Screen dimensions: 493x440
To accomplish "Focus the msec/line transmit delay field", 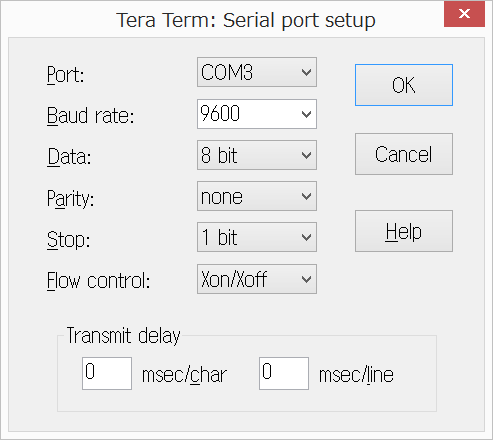I will coord(284,373).
